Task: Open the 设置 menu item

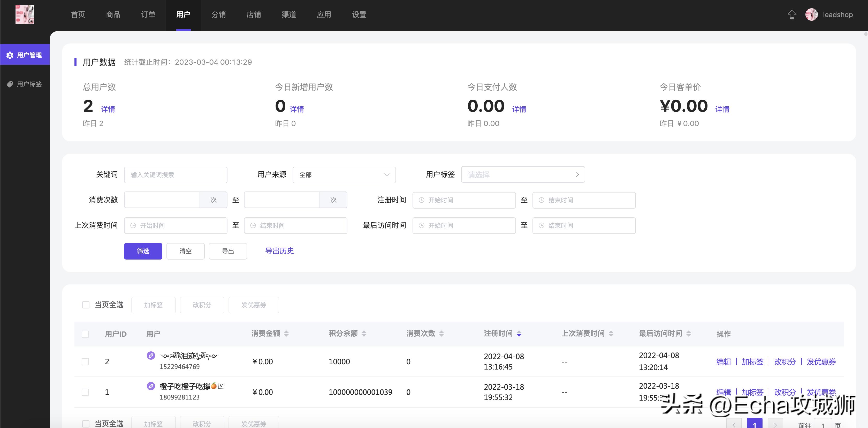Action: [x=359, y=14]
